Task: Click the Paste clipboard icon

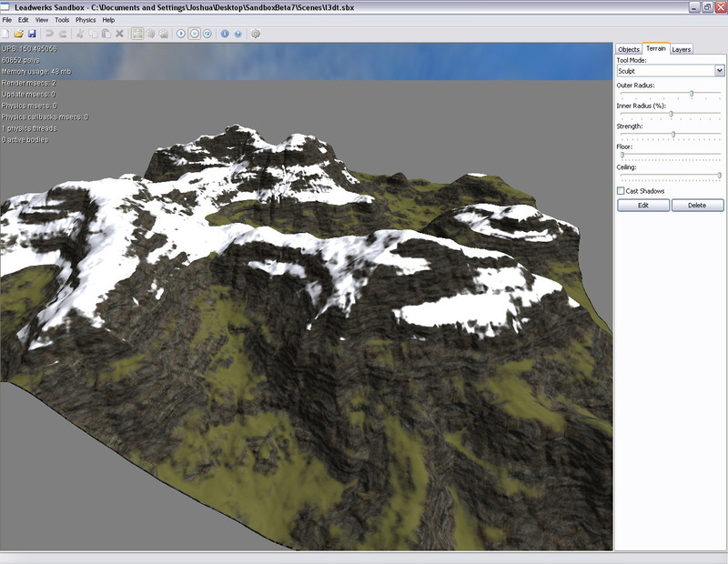Action: [106, 34]
